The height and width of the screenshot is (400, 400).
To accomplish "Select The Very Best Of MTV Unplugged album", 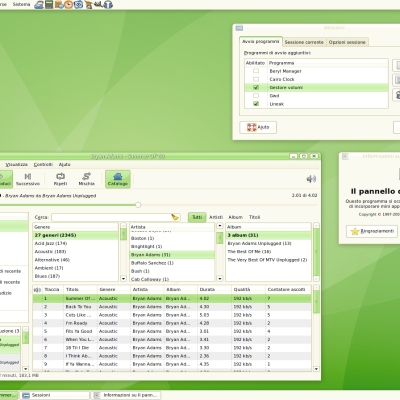I will point(268,260).
